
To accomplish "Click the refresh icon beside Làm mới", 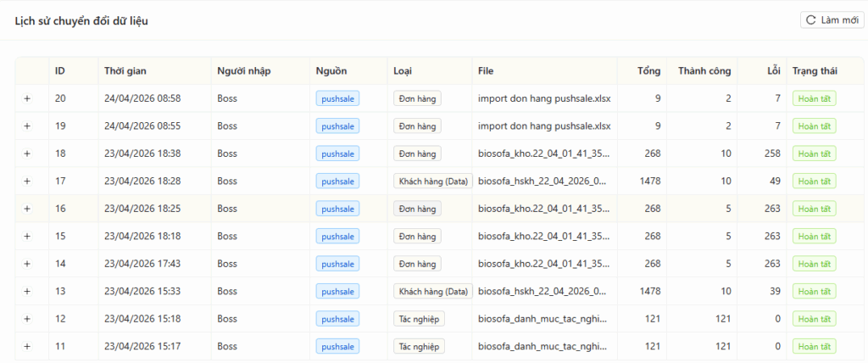I will [811, 20].
